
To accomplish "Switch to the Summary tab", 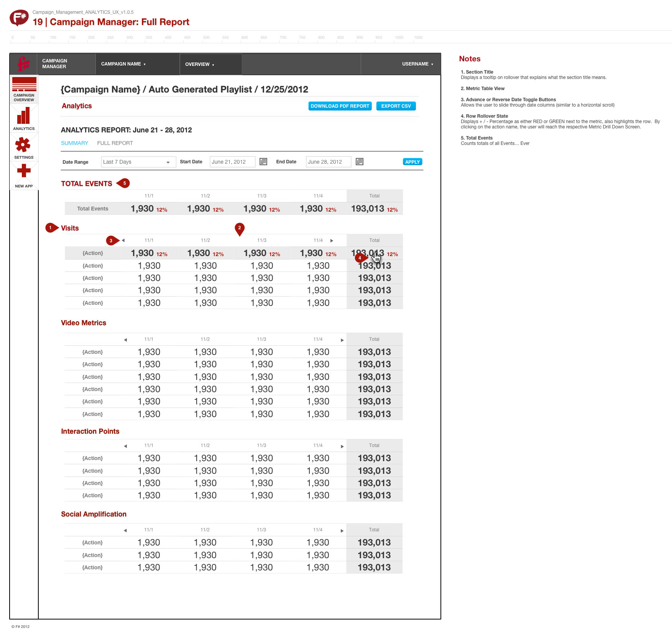I will [75, 143].
